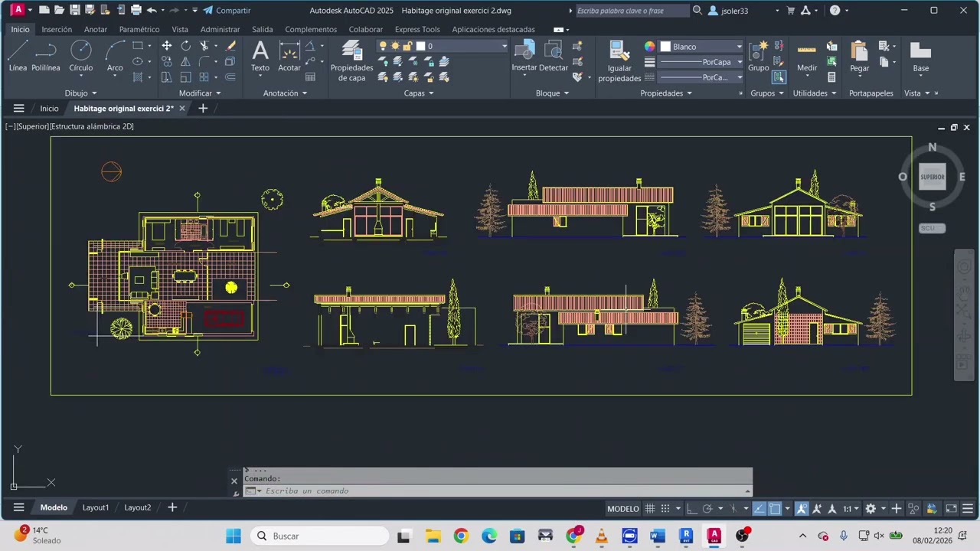
Task: Select the Línea drawing tool
Action: [x=18, y=57]
